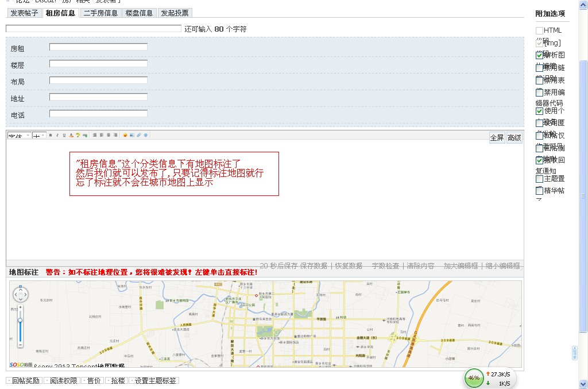Enable the 禁用链 checkbox
The height and width of the screenshot is (389, 588).
pos(539,68)
